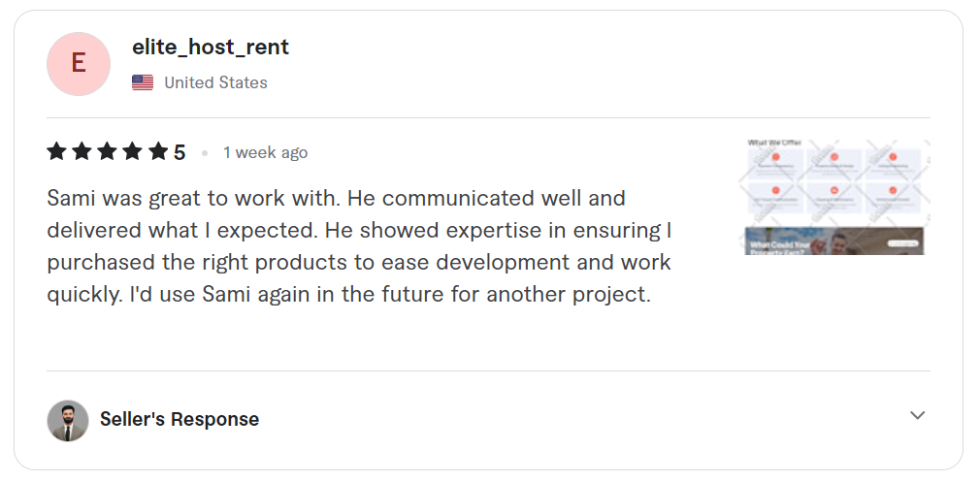Click the pink 'E' reviewer avatar
Image resolution: width=980 pixels, height=482 pixels.
[79, 64]
